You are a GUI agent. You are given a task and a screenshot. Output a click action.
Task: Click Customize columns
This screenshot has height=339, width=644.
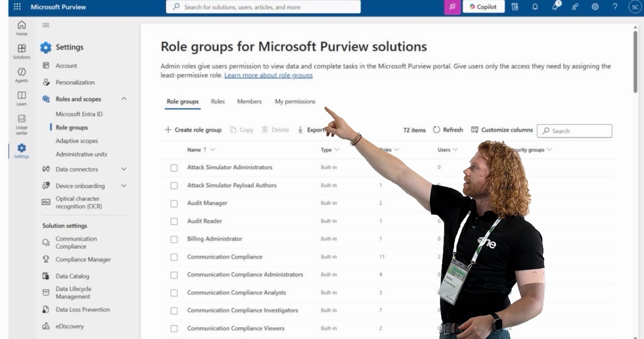point(502,130)
